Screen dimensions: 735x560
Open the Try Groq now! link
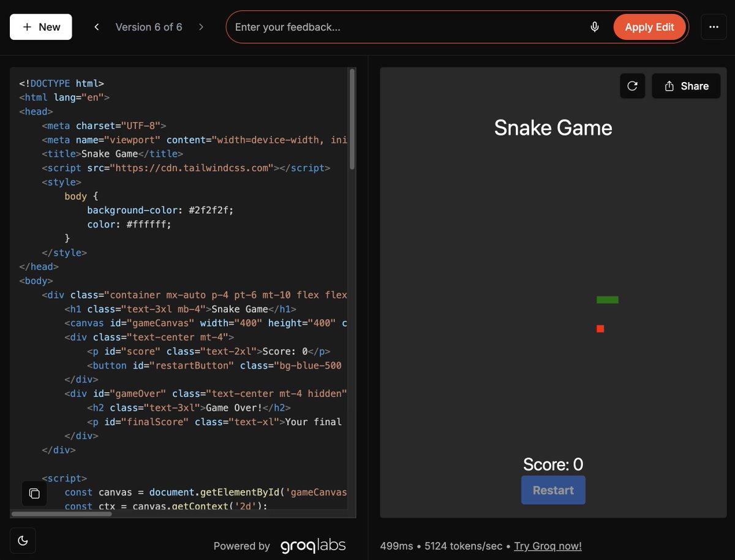pyautogui.click(x=548, y=546)
